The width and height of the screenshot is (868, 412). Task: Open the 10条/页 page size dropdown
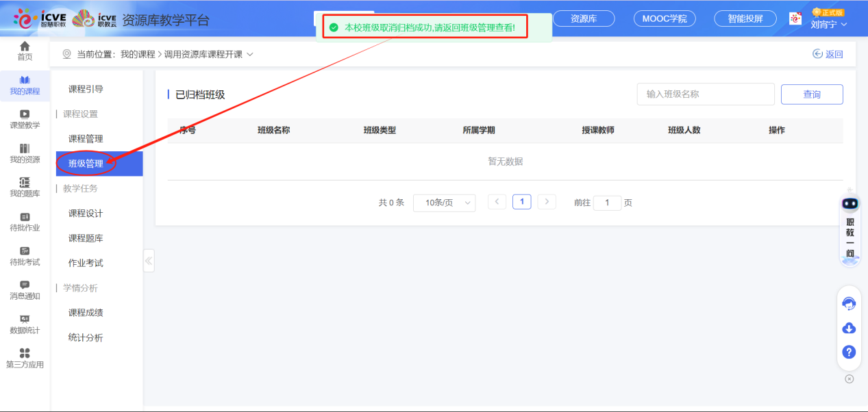tap(444, 203)
